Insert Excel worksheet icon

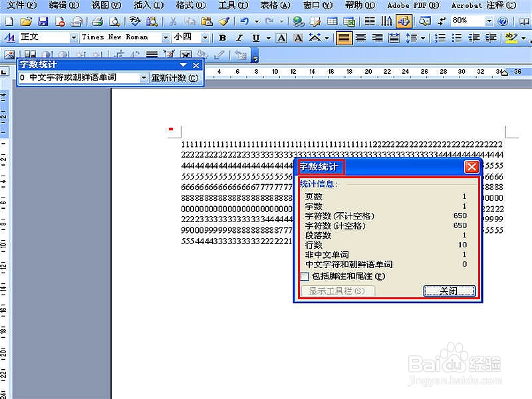click(348, 22)
